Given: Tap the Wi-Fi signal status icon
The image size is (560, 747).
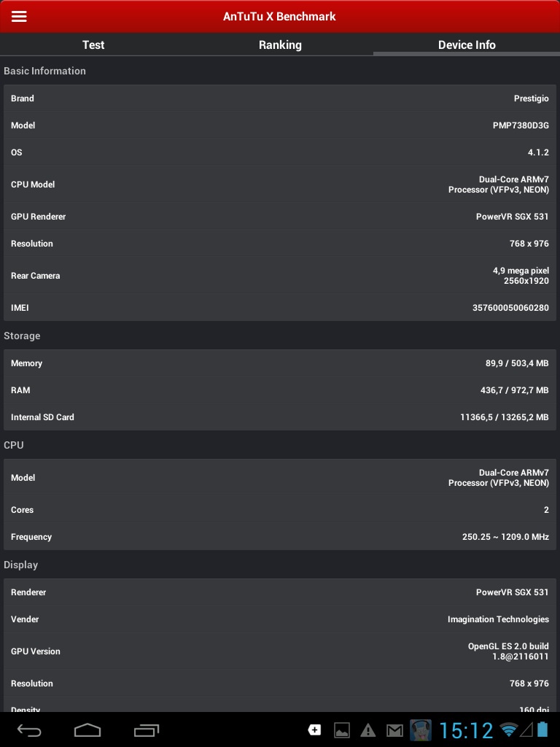Looking at the screenshot, I should 509,730.
